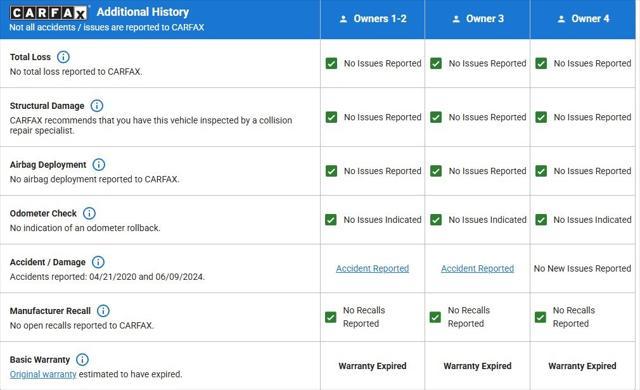Viewport: 640px width, 390px height.
Task: Click Airbag Deployment check mark under Owners 1-2
Action: 331,171
